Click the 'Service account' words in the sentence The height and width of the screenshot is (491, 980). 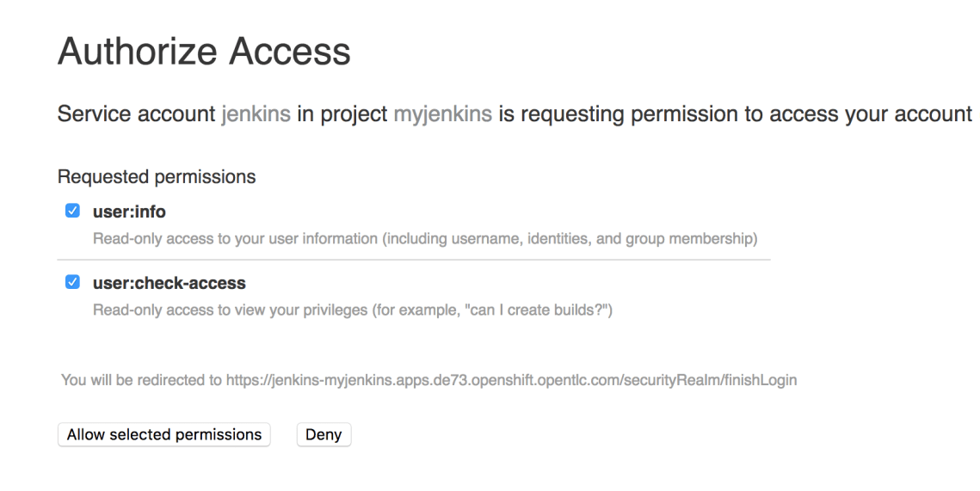[x=136, y=114]
